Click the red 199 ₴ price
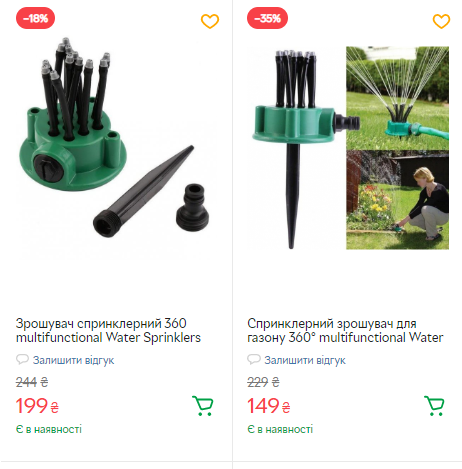The height and width of the screenshot is (469, 462). tap(37, 406)
